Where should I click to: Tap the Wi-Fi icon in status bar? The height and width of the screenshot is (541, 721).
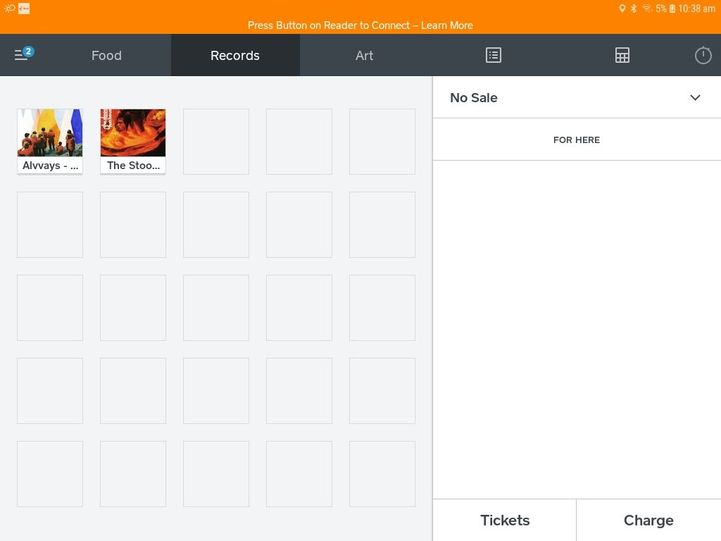(646, 8)
